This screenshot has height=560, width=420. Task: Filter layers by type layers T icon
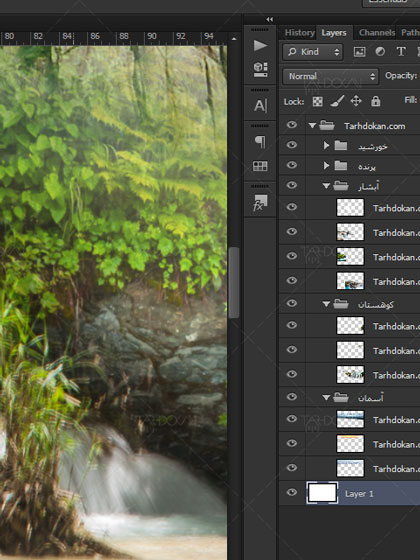pos(401,52)
